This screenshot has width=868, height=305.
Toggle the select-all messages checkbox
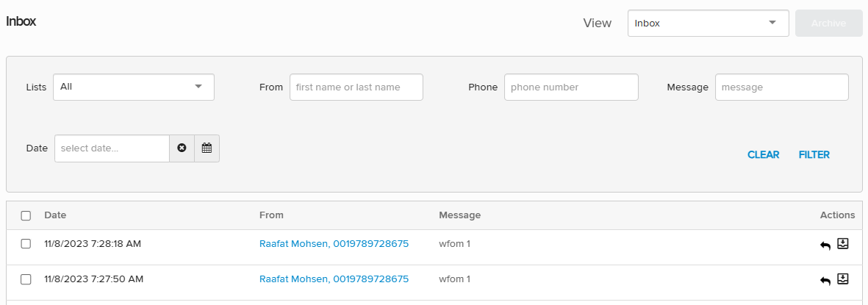pyautogui.click(x=26, y=215)
